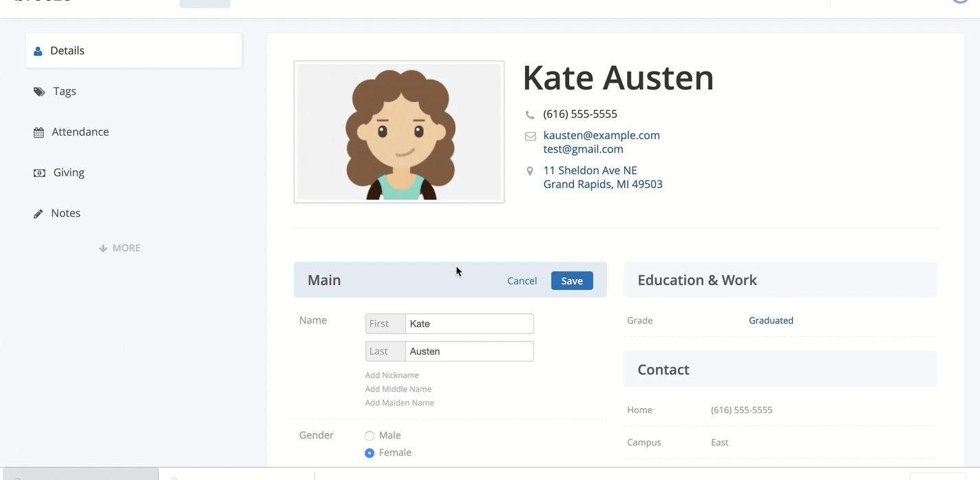Click the Main section heading
980x480 pixels.
[324, 280]
